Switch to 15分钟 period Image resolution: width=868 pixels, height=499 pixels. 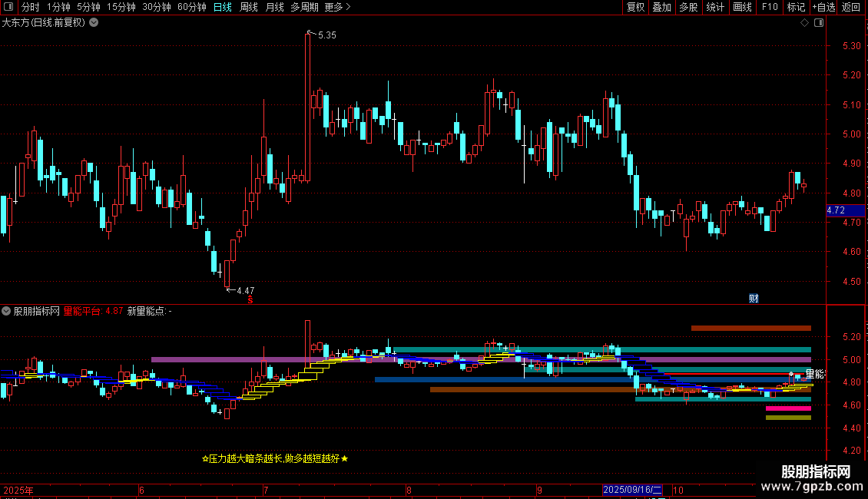(121, 7)
